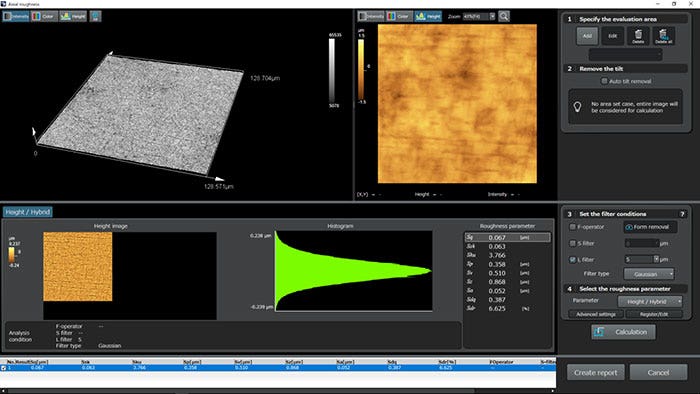Click the 3D display icon after Height

(x=96, y=17)
